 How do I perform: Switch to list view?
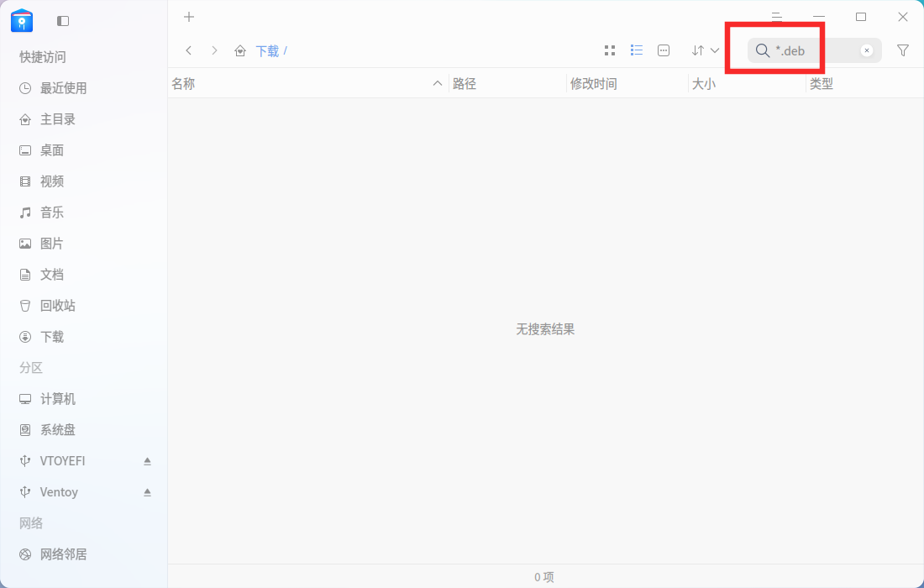[x=637, y=50]
